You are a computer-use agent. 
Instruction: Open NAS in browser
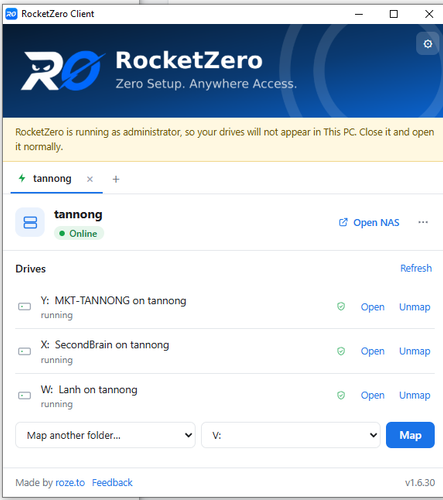tap(369, 222)
